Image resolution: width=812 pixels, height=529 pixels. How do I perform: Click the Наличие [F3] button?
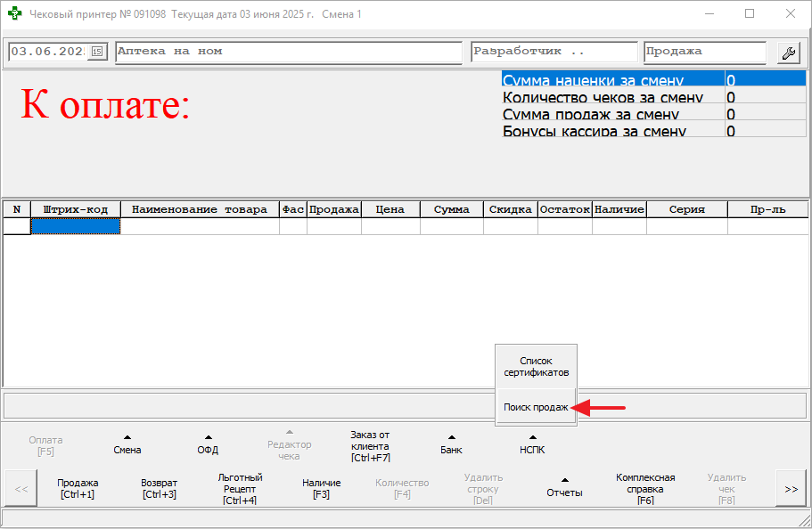tap(321, 488)
